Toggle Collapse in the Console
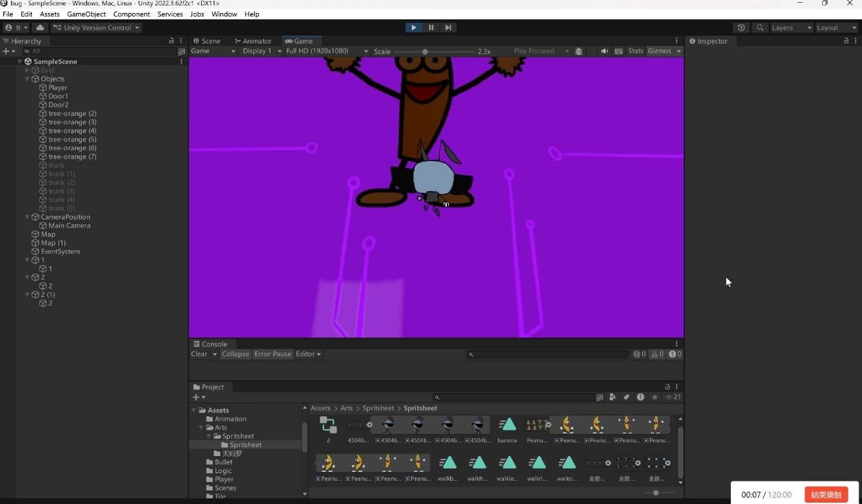Viewport: 862px width, 504px height. pos(235,354)
